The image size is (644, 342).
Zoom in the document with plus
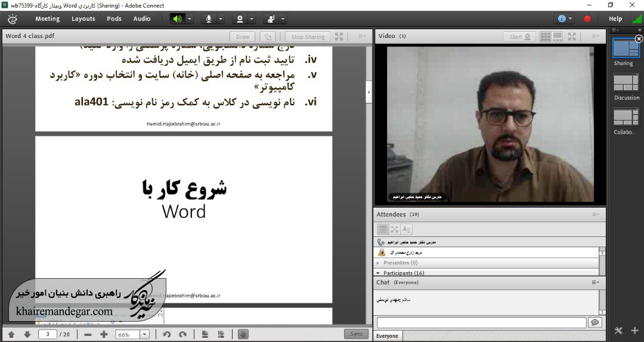click(104, 335)
